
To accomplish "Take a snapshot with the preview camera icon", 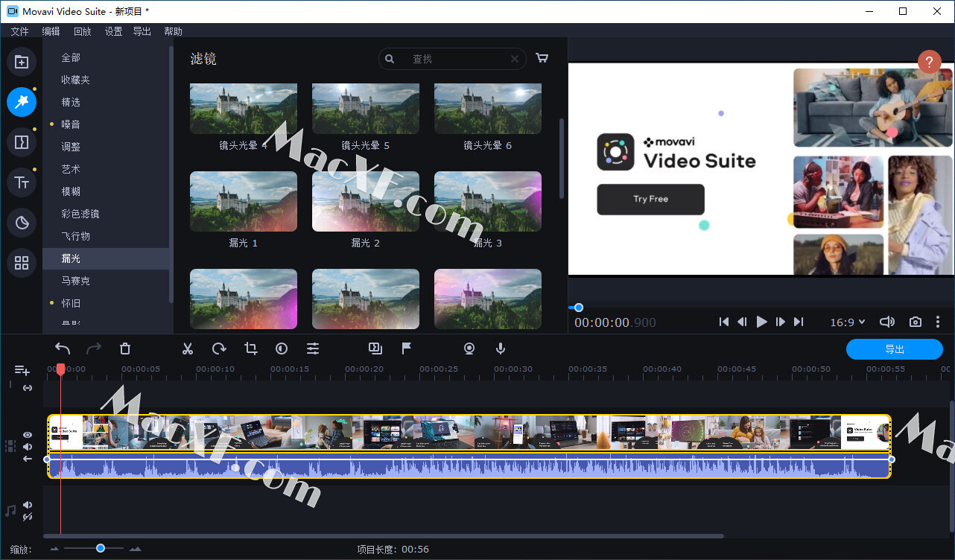I will coord(915,322).
